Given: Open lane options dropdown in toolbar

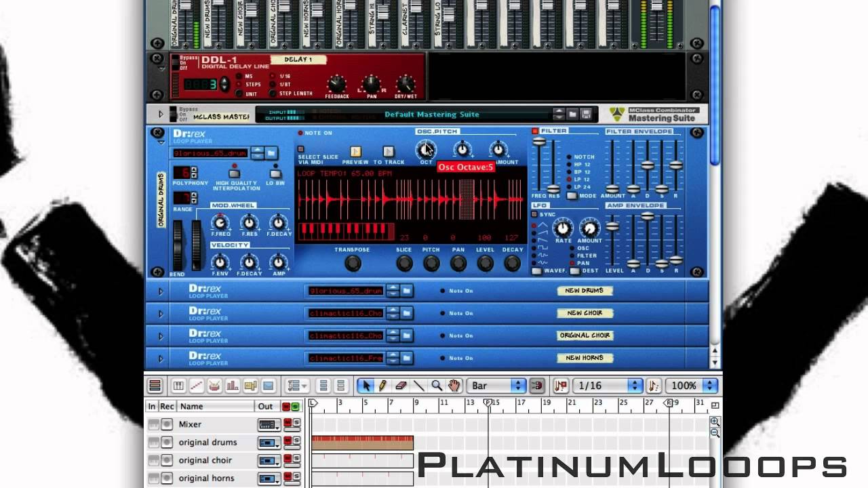Looking at the screenshot, I should tap(297, 386).
